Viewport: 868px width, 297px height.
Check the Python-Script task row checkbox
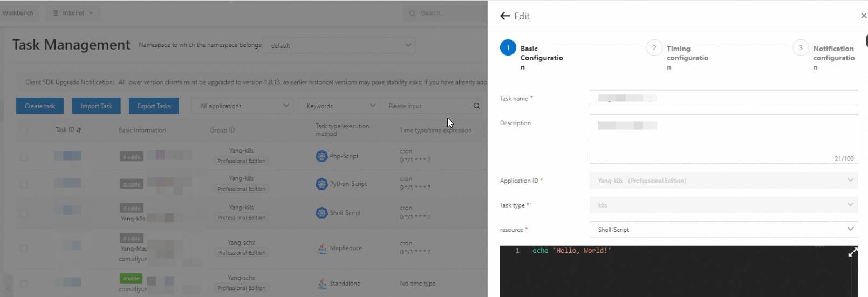24,184
